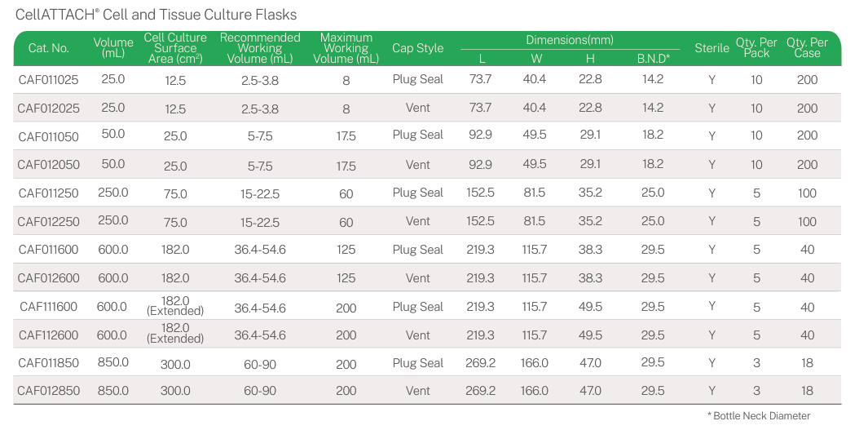Select the Cell Culture Surface Area header
Image resolution: width=868 pixels, height=430 pixels.
coord(175,48)
